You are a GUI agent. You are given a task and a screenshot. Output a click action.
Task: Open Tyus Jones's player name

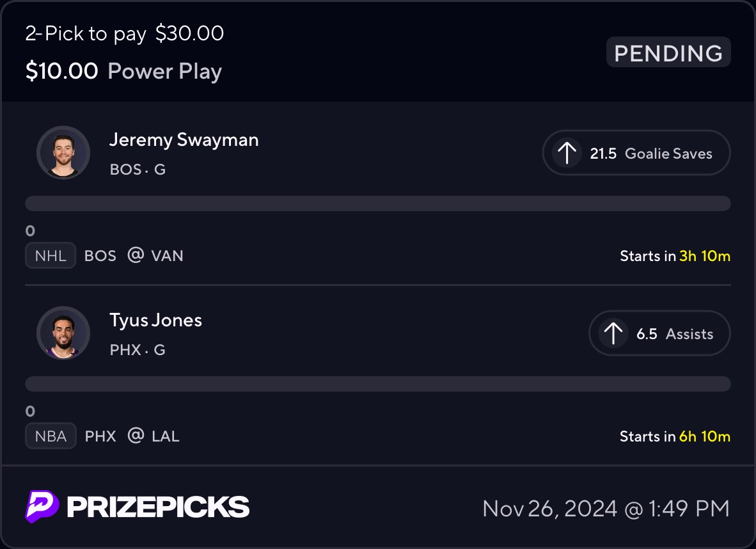point(156,320)
